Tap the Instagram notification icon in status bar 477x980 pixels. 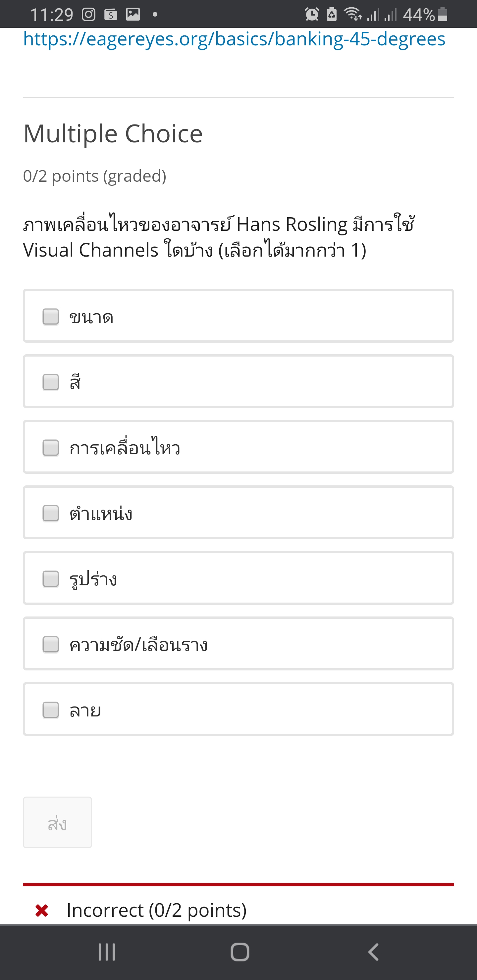tap(89, 15)
